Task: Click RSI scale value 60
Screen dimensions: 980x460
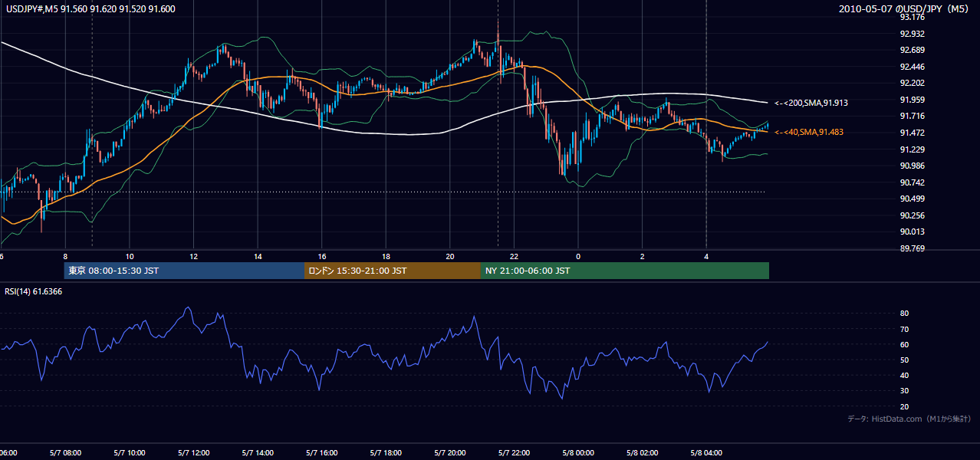Action: pyautogui.click(x=904, y=344)
